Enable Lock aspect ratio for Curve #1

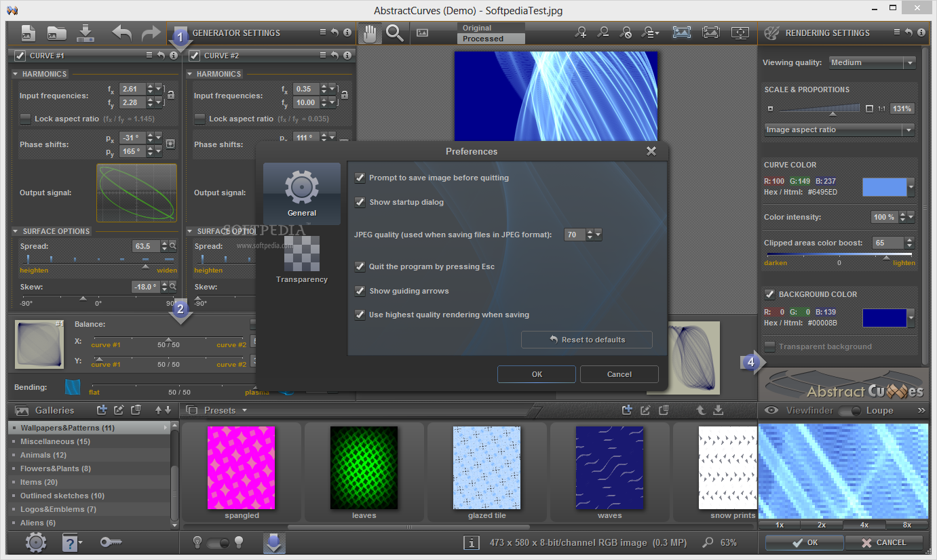pos(25,119)
